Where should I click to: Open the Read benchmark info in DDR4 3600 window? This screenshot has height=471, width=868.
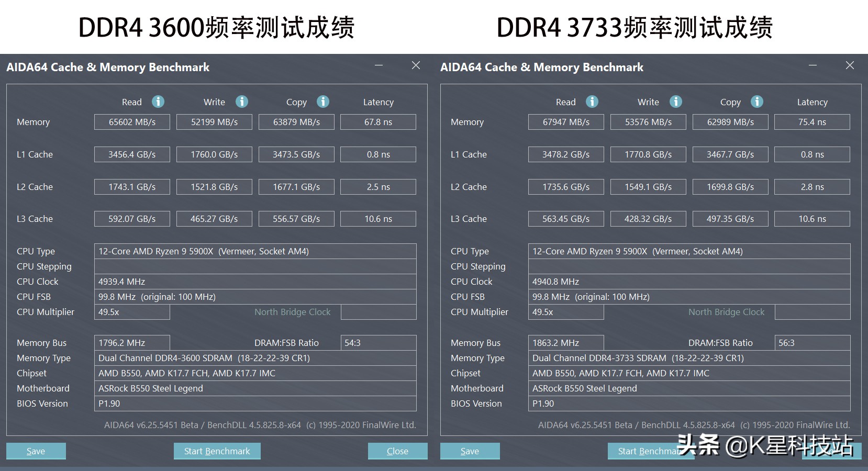[x=158, y=102]
